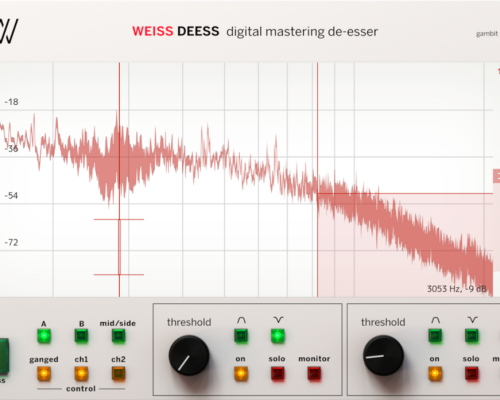The width and height of the screenshot is (500, 400).
Task: Select bandpass filter shape on second band
Action: [435, 336]
